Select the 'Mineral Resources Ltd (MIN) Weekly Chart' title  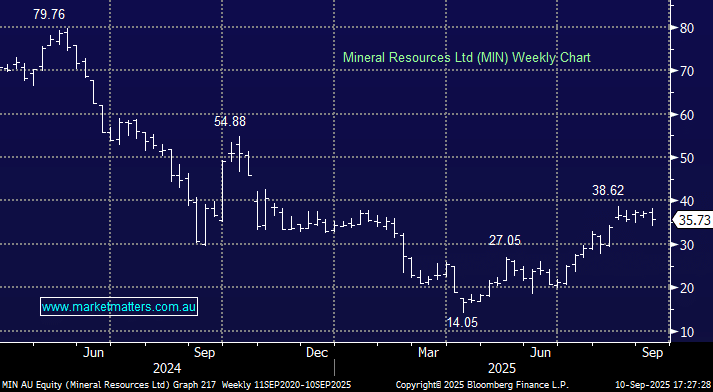[x=467, y=58]
